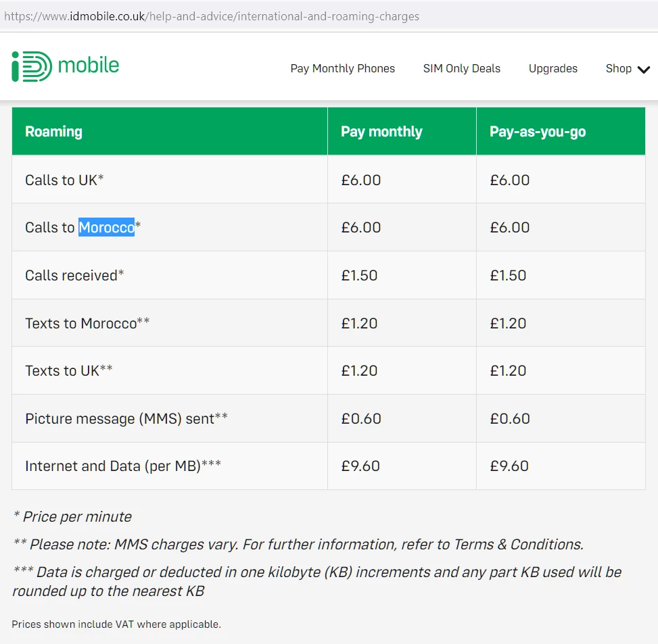Click the £9.60 Pay monthly data price
The height and width of the screenshot is (644, 658).
[x=360, y=466]
